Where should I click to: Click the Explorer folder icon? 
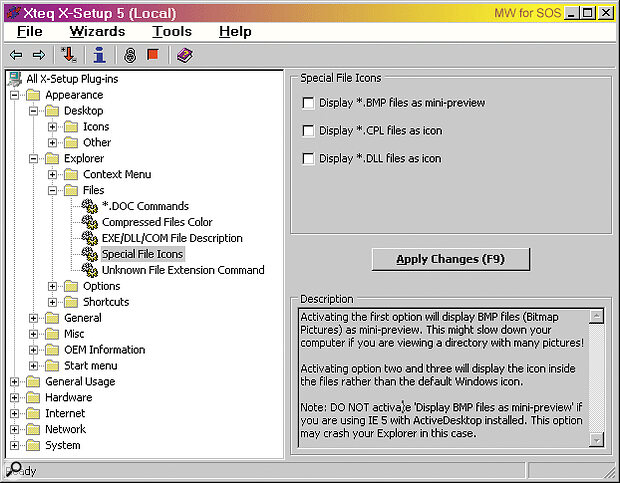point(52,158)
